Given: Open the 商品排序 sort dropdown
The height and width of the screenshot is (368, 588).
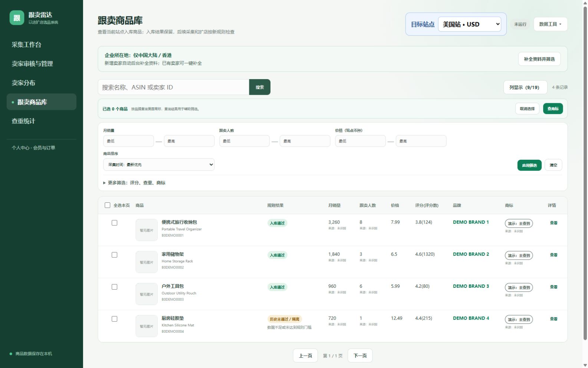Looking at the screenshot, I should (159, 165).
